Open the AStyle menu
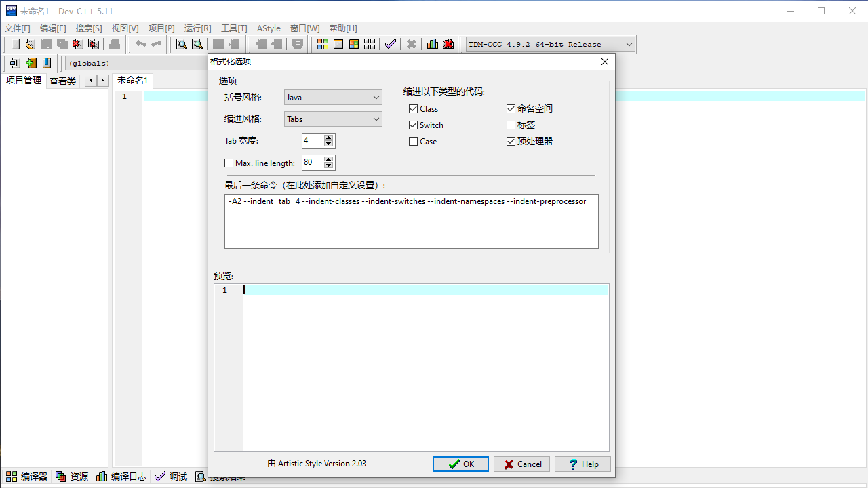The height and width of the screenshot is (488, 868). pos(269,28)
